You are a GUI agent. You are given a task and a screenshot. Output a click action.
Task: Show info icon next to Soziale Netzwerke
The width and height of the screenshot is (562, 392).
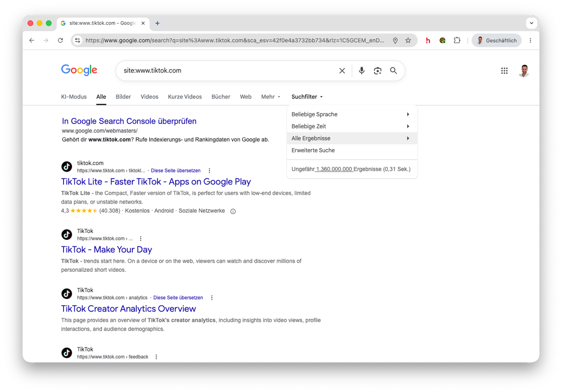(233, 211)
